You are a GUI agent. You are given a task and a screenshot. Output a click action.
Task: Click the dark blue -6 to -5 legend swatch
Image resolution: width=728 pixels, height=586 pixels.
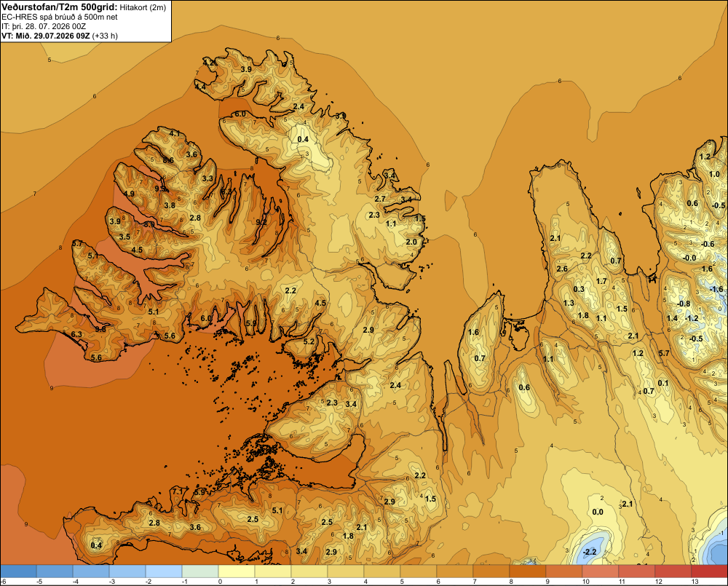[18, 571]
